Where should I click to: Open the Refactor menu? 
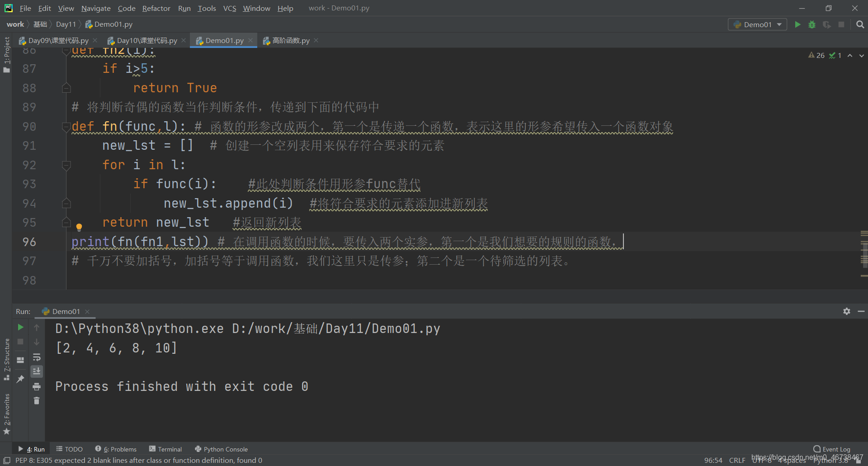pyautogui.click(x=156, y=8)
